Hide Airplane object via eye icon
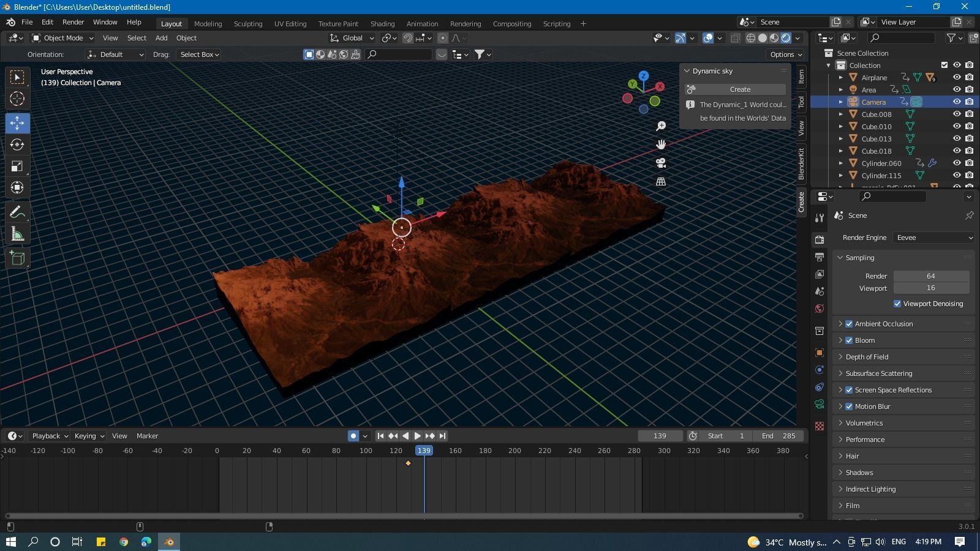This screenshot has height=551, width=980. tap(957, 77)
